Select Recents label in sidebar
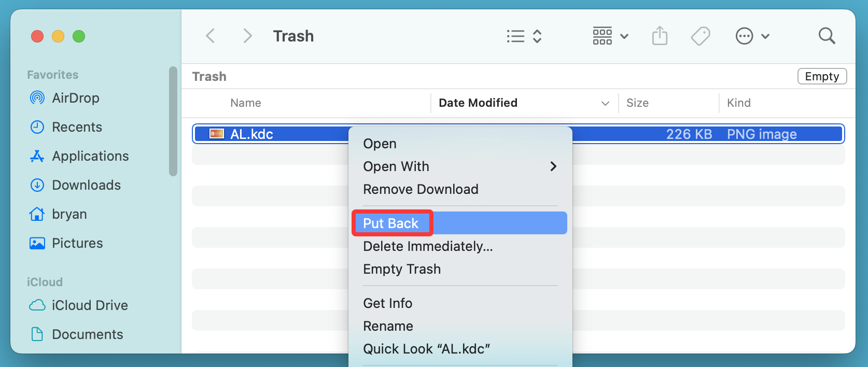 coord(77,127)
